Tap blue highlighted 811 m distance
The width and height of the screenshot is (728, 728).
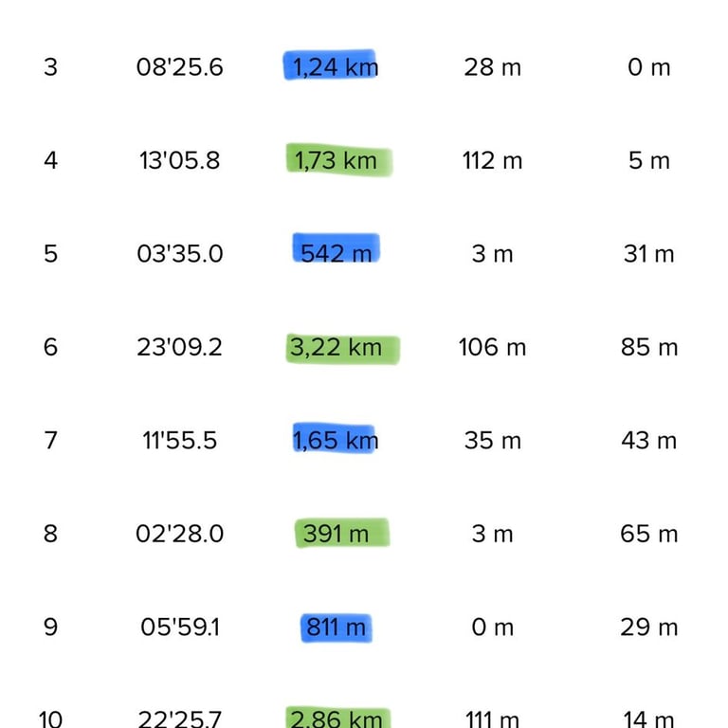pos(336,628)
